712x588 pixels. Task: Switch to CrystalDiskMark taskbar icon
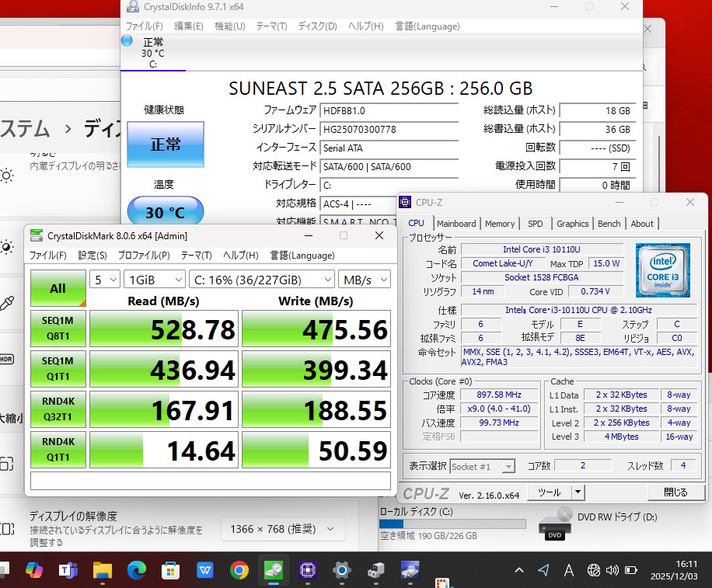[274, 570]
